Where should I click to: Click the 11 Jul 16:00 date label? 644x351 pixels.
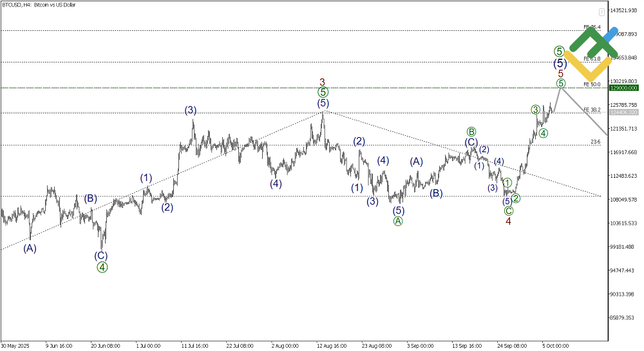coord(195,346)
